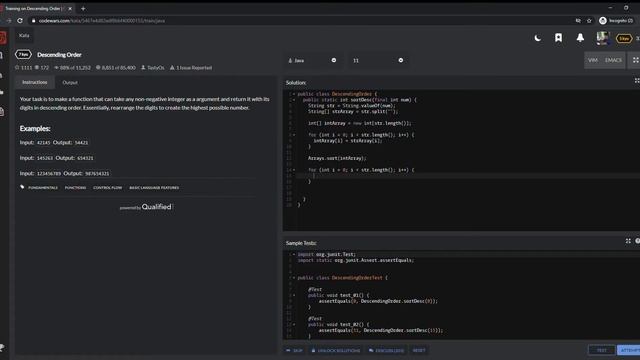Open the TastyOs author link
The width and height of the screenshot is (640, 360).
click(x=153, y=68)
